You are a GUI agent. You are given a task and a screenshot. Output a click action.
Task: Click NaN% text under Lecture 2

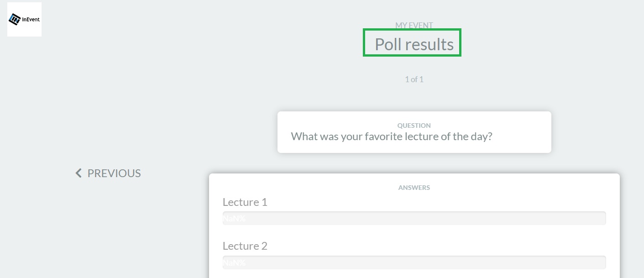point(234,262)
